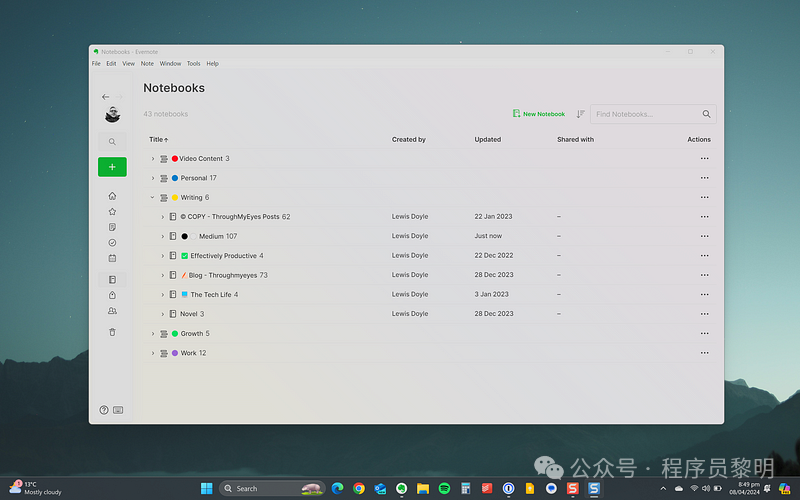
Task: Expand Blog - Throughmyeyes notebook
Action: click(163, 275)
